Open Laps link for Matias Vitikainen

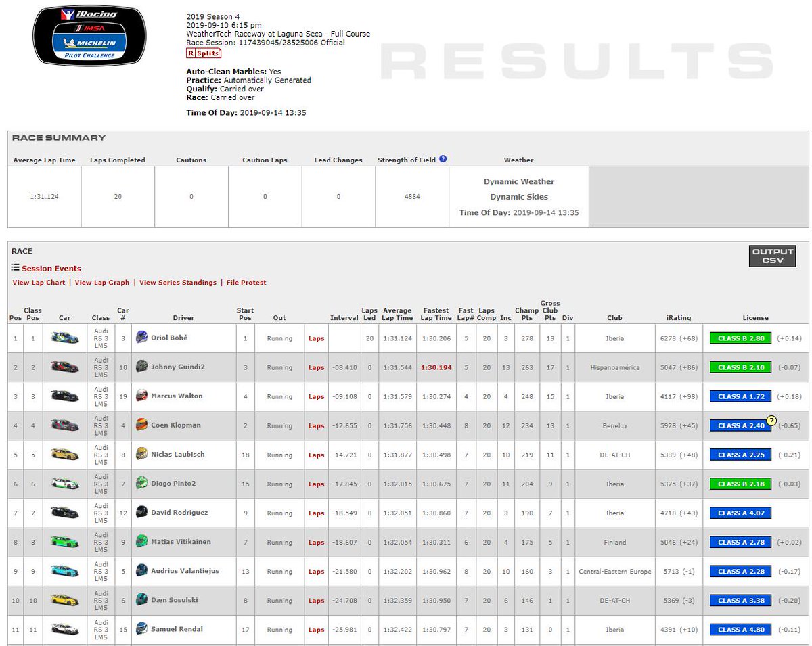(x=316, y=542)
